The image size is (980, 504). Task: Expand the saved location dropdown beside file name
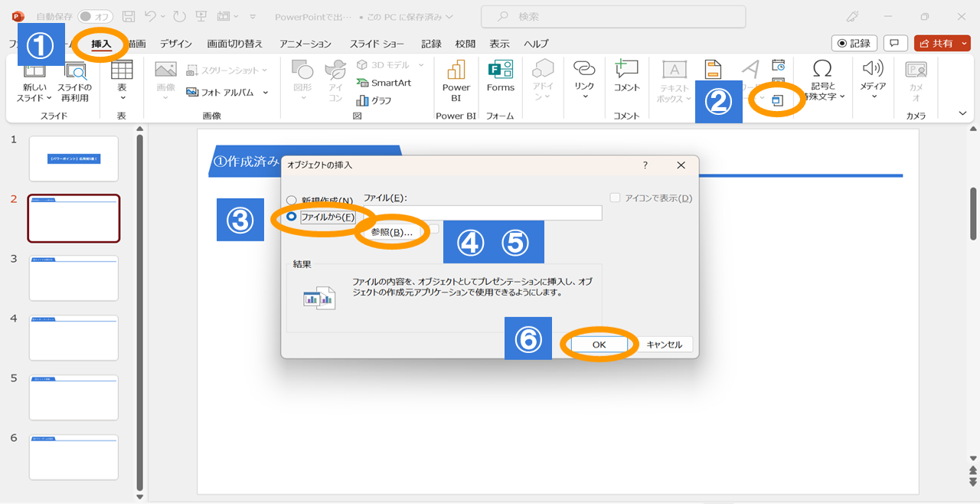tap(449, 16)
